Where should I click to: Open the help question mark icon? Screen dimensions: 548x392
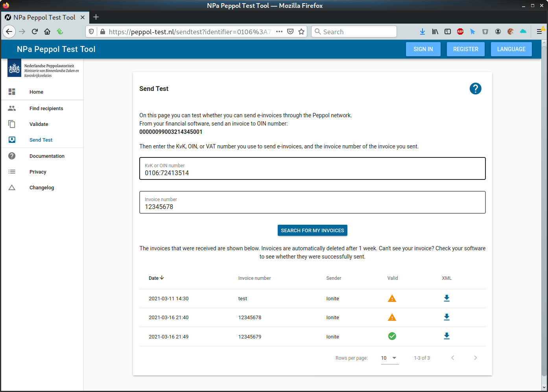tap(475, 89)
